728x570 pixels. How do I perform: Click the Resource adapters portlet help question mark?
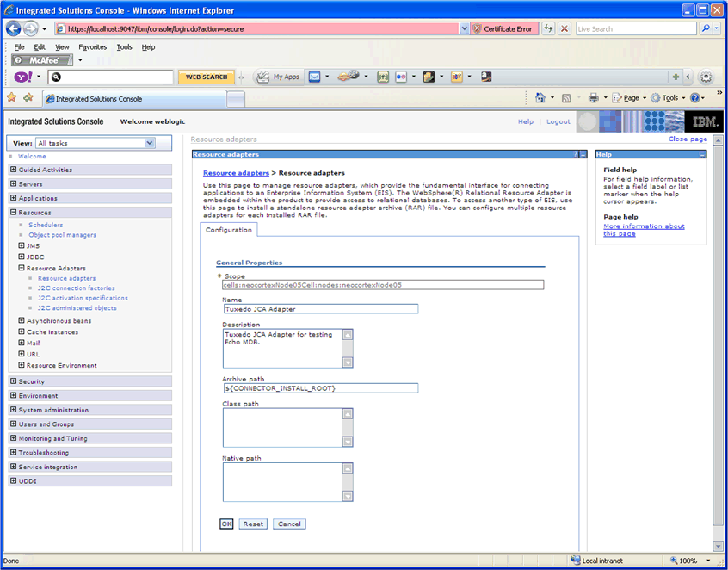tap(575, 154)
